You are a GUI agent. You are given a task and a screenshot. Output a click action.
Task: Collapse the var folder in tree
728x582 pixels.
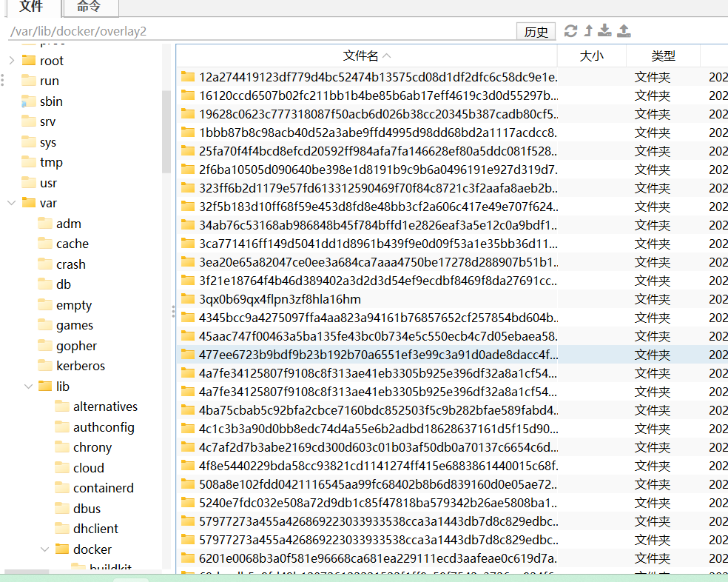(x=11, y=203)
